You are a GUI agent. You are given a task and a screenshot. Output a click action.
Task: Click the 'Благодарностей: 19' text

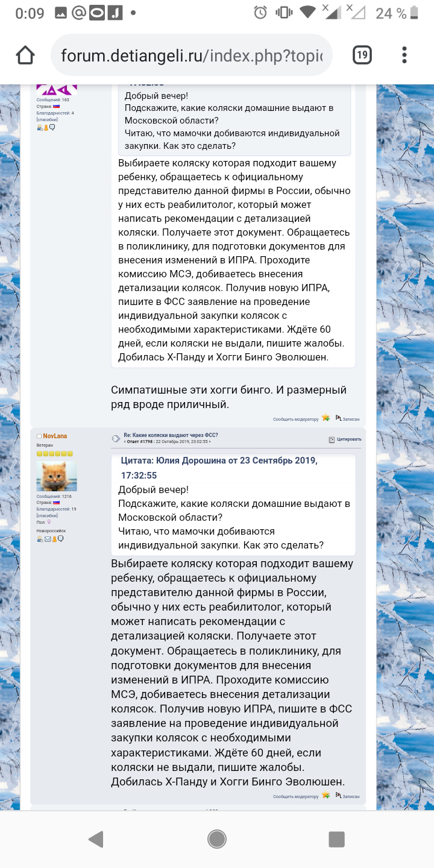[56, 509]
